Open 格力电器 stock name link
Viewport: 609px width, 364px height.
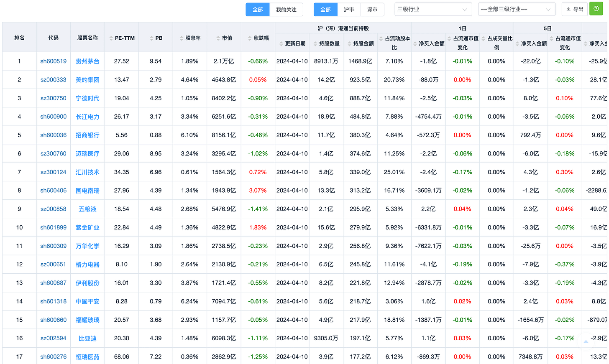87,265
